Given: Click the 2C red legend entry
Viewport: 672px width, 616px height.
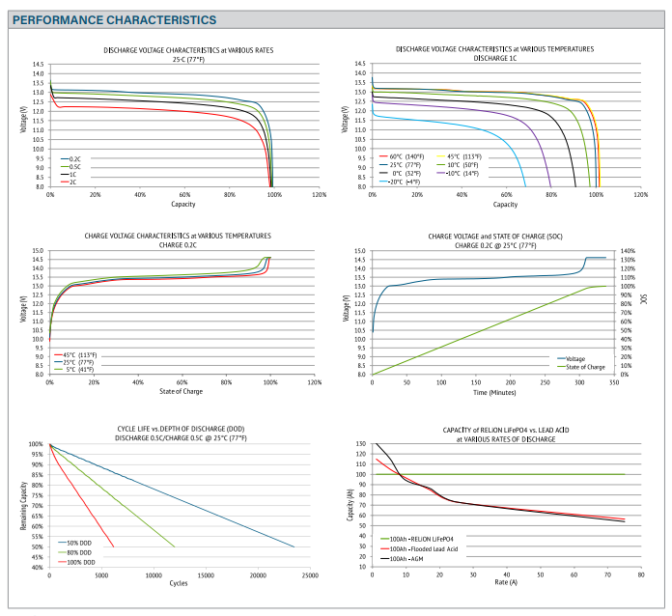Looking at the screenshot, I should [x=71, y=182].
